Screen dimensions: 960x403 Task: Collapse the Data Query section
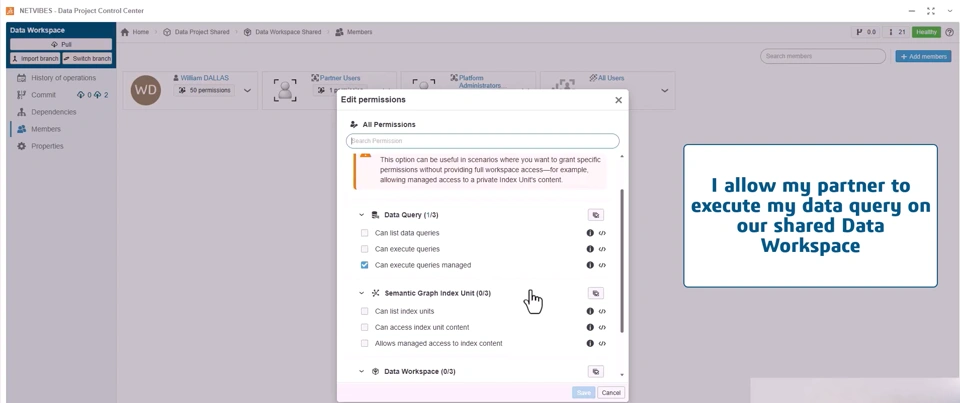click(362, 215)
